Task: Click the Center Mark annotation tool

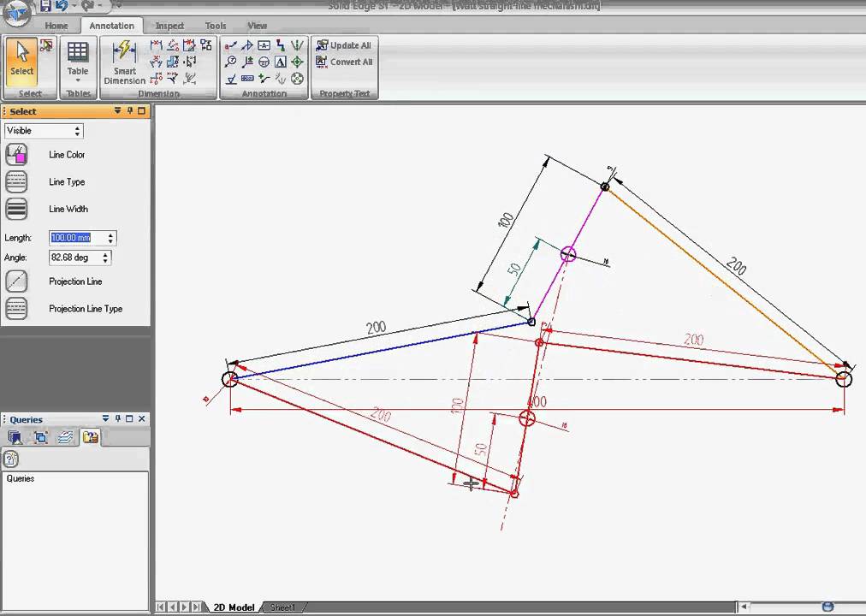Action: 297,61
